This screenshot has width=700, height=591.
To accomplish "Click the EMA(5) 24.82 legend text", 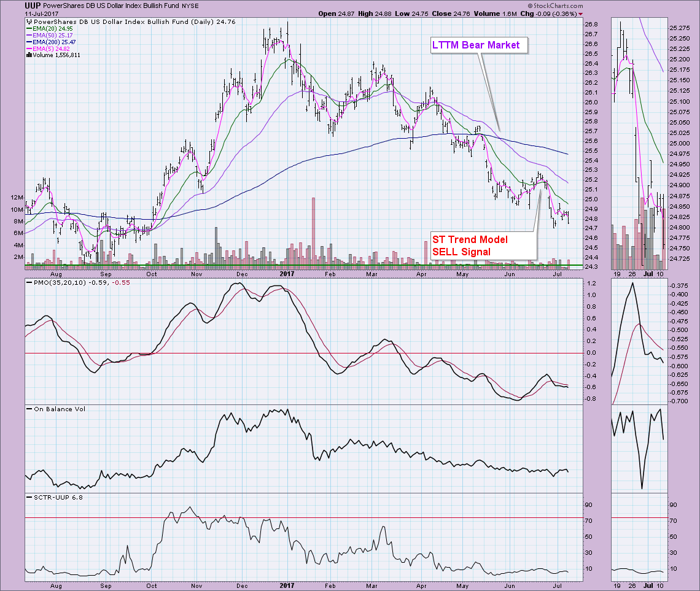I will pos(51,48).
